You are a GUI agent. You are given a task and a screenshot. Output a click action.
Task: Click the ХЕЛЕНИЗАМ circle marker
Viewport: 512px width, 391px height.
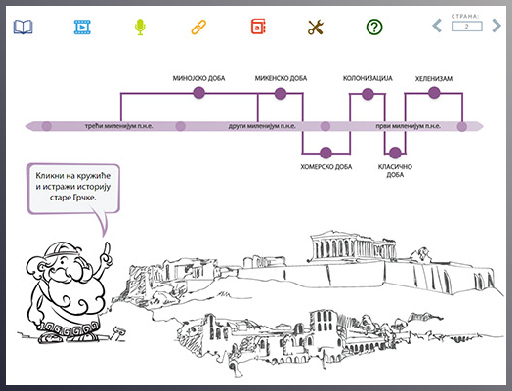[434, 93]
